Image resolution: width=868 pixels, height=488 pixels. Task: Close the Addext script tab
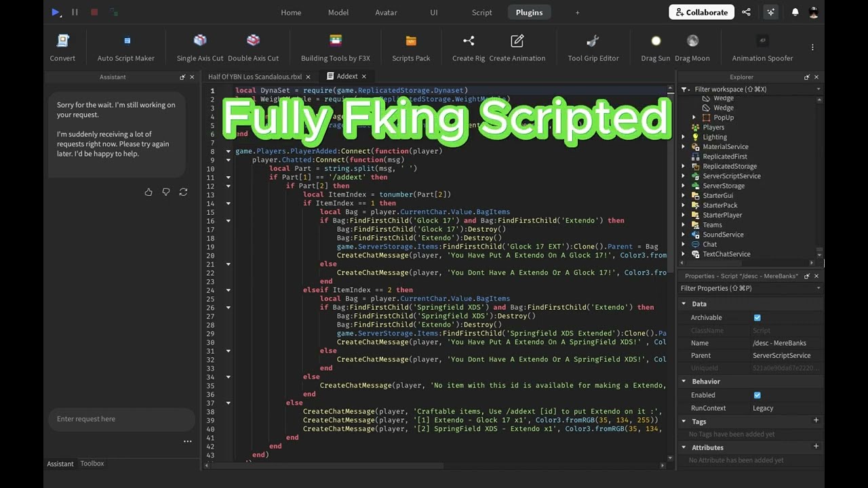[x=363, y=77]
